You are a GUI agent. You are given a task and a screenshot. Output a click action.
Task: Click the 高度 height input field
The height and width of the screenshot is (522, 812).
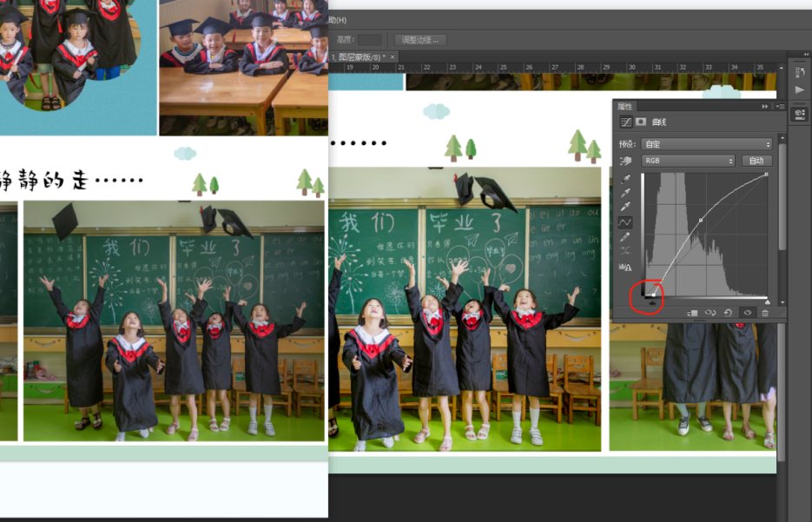[370, 40]
